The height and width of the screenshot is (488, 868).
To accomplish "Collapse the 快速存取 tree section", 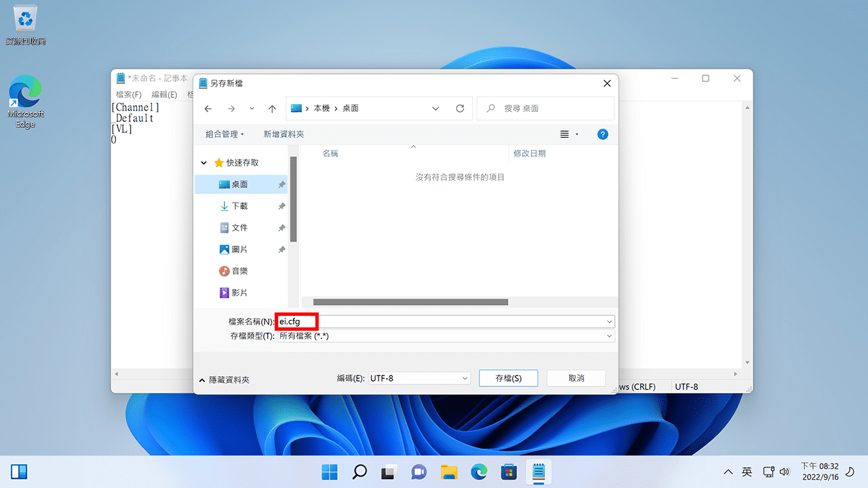I will pos(203,163).
